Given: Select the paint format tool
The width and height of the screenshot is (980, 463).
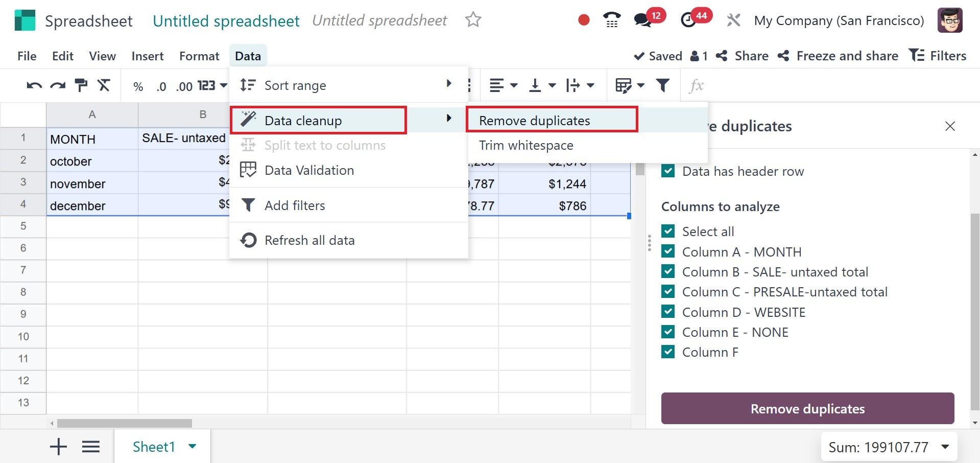Looking at the screenshot, I should [81, 85].
